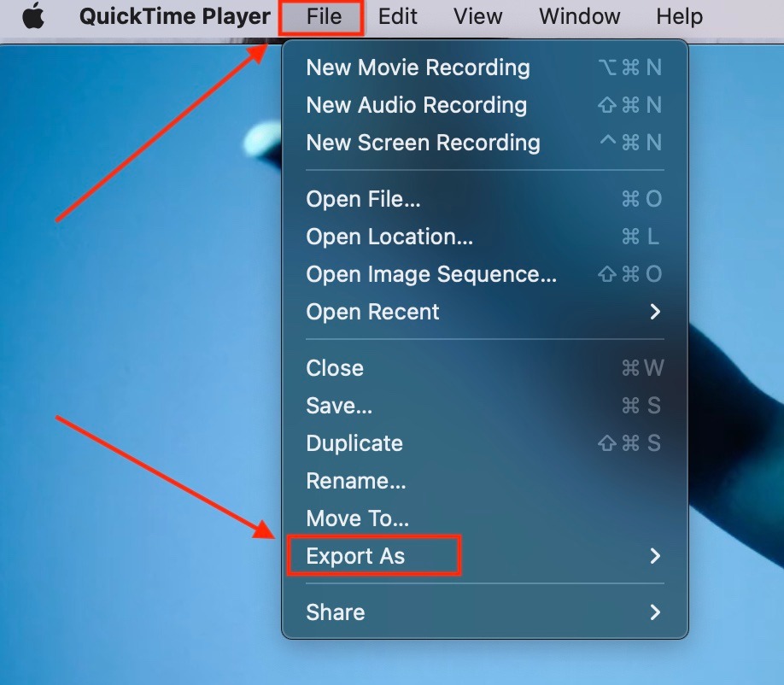Select Open Location… entry

[484, 237]
